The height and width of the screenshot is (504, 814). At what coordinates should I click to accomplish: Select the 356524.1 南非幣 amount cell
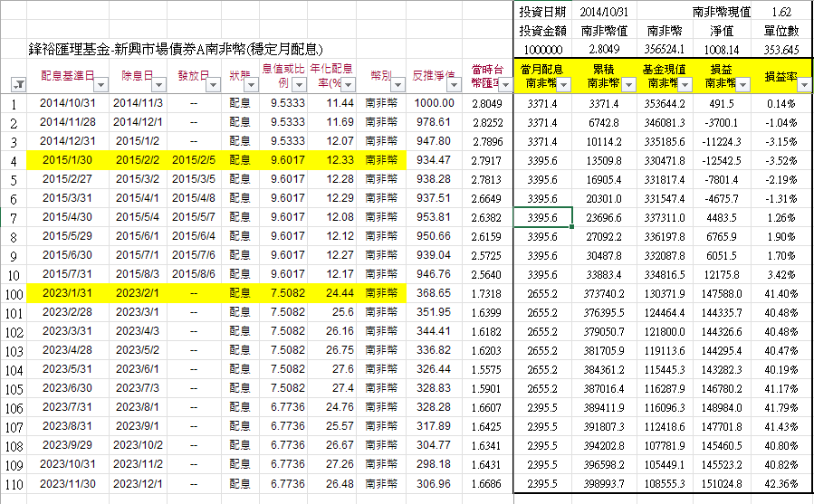665,50
